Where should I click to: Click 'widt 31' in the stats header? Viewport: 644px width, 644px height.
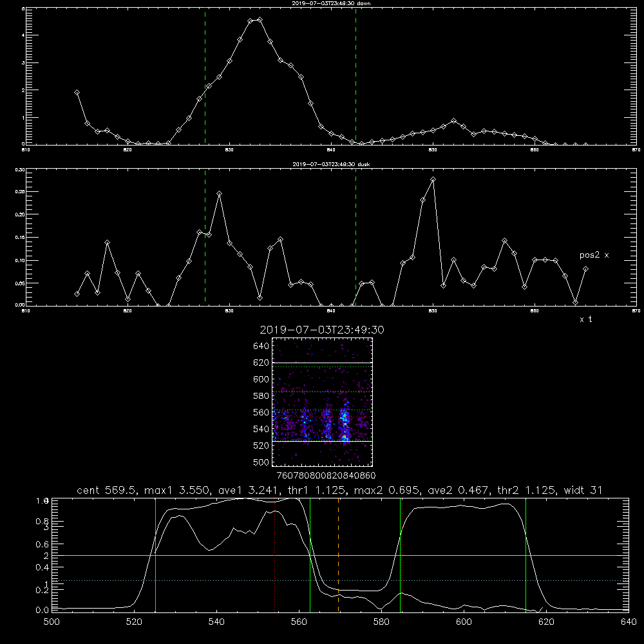583,490
